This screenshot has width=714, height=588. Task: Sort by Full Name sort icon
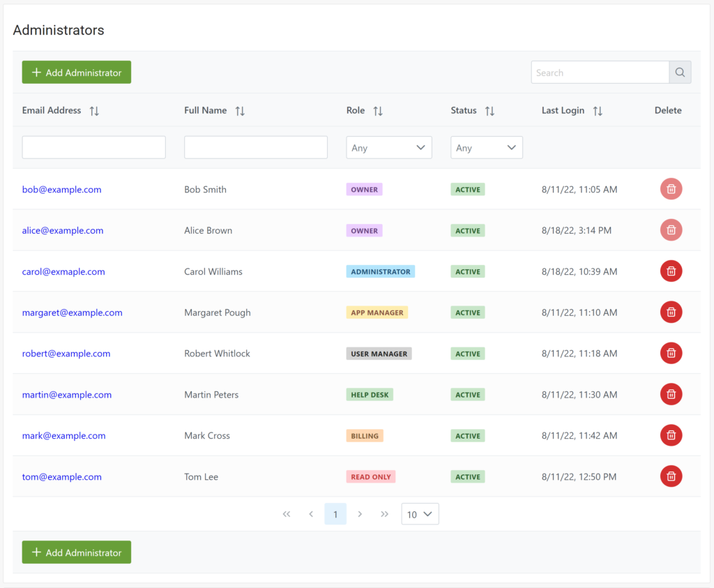point(240,111)
